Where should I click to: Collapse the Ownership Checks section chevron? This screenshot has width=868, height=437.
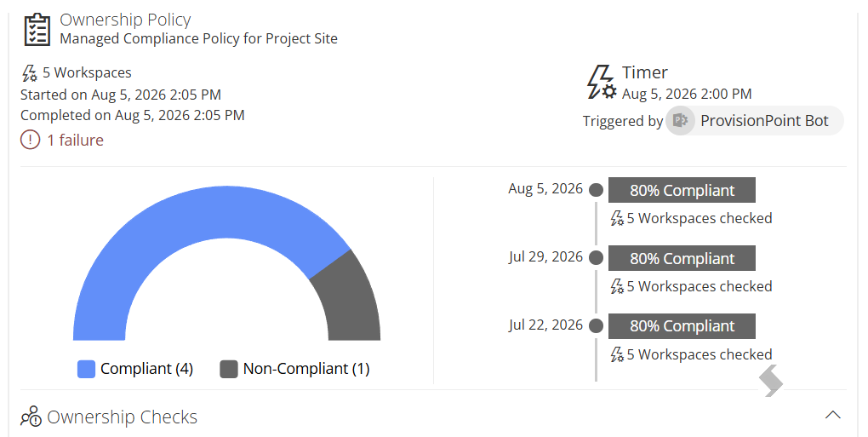point(833,415)
